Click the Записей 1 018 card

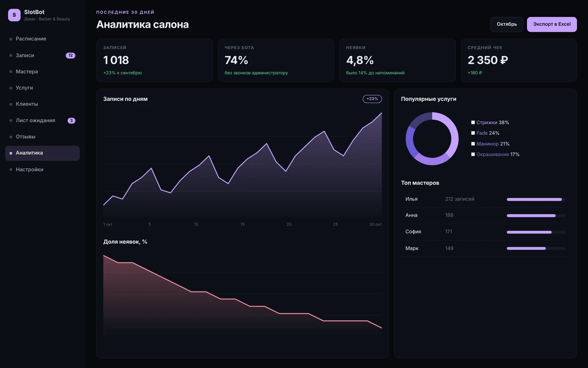click(154, 60)
